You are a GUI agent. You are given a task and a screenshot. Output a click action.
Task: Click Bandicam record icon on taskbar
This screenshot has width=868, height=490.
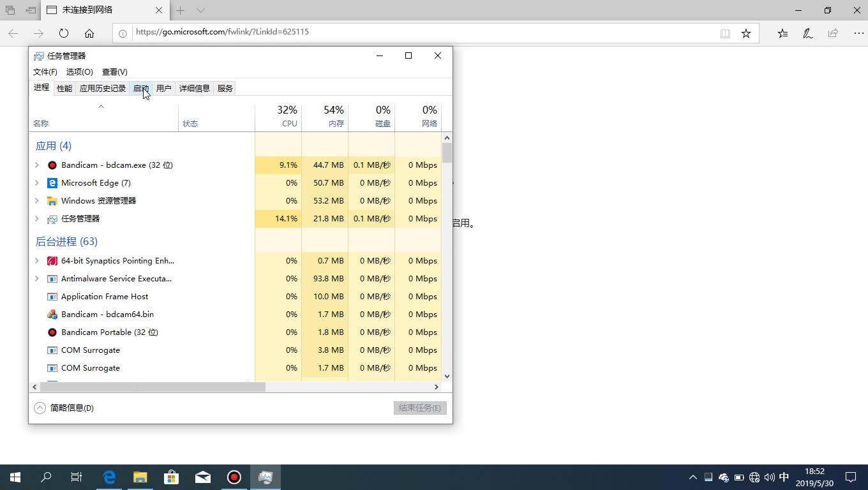(x=234, y=477)
